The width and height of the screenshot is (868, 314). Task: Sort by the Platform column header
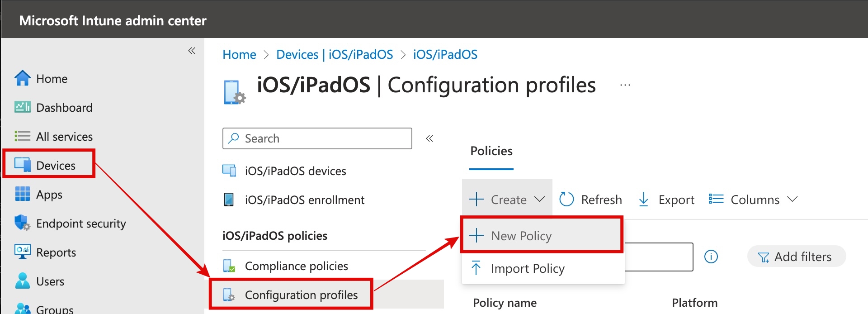click(694, 303)
